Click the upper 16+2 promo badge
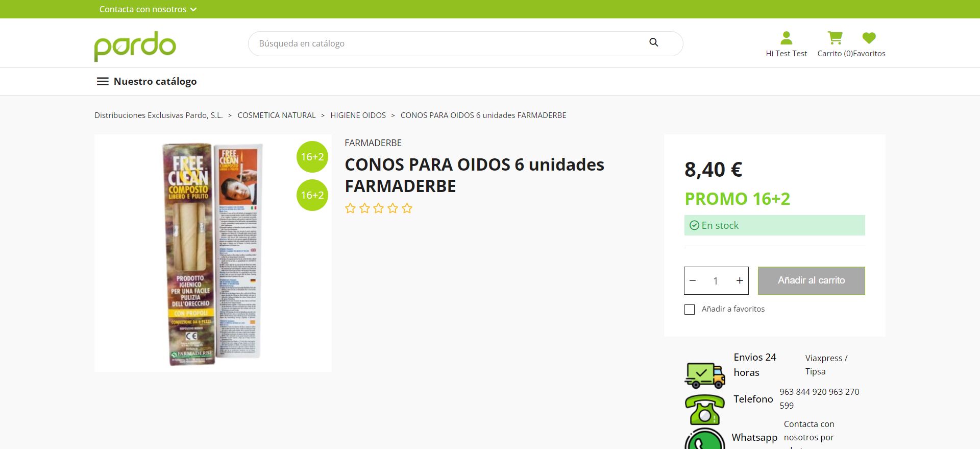Image resolution: width=980 pixels, height=449 pixels. (x=312, y=157)
